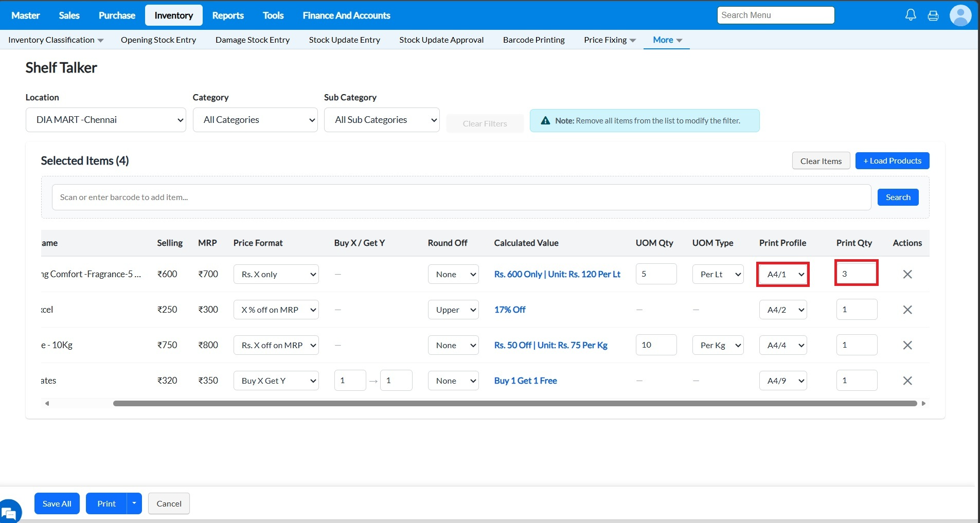Remove the Buy 1 Get 1 item
Image resolution: width=980 pixels, height=523 pixels.
point(907,381)
